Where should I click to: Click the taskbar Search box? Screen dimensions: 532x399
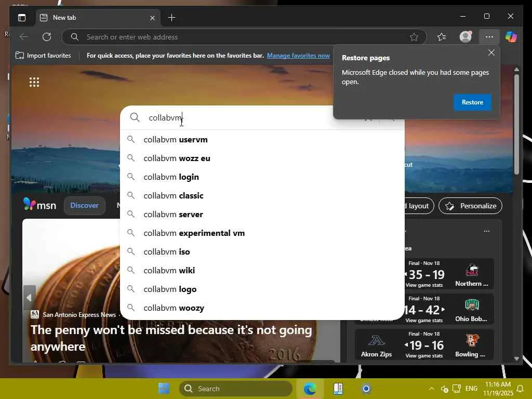[x=236, y=389]
